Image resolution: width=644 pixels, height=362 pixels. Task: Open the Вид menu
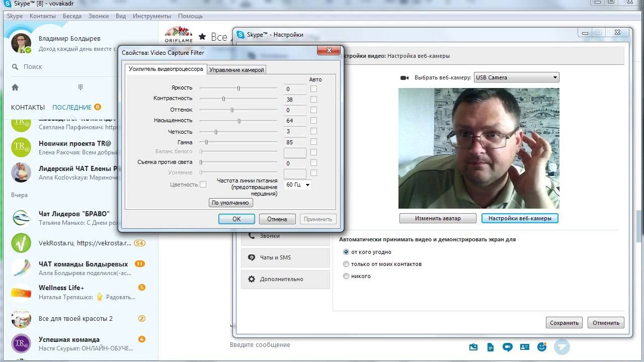tap(121, 16)
